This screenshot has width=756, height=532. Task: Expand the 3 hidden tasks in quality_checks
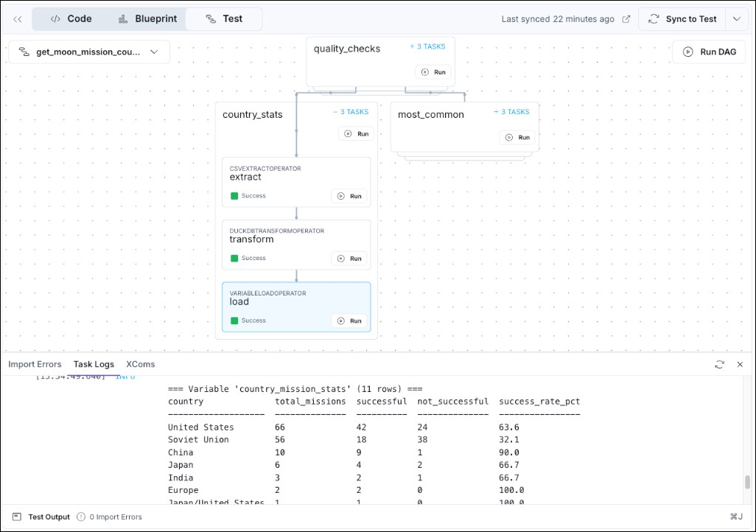428,46
